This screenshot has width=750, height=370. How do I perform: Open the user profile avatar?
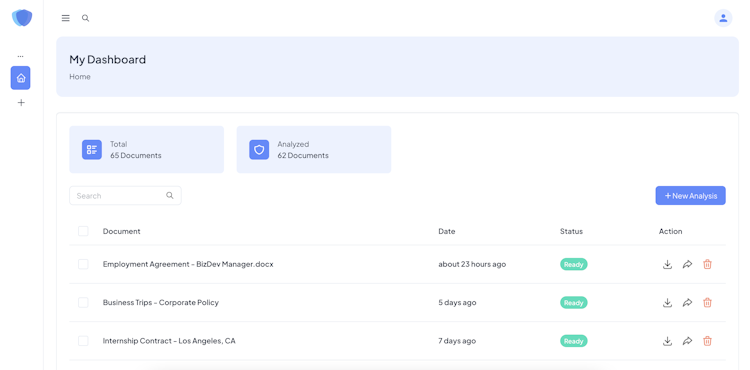[x=723, y=18]
